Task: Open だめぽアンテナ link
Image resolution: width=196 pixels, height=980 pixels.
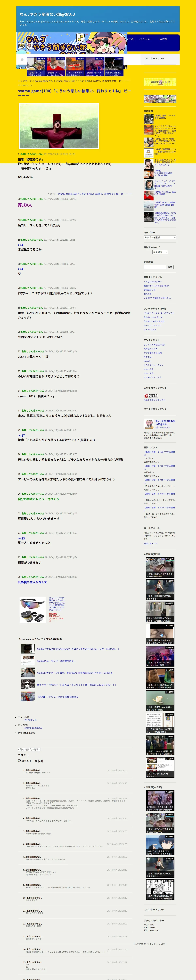Action: [150, 349]
